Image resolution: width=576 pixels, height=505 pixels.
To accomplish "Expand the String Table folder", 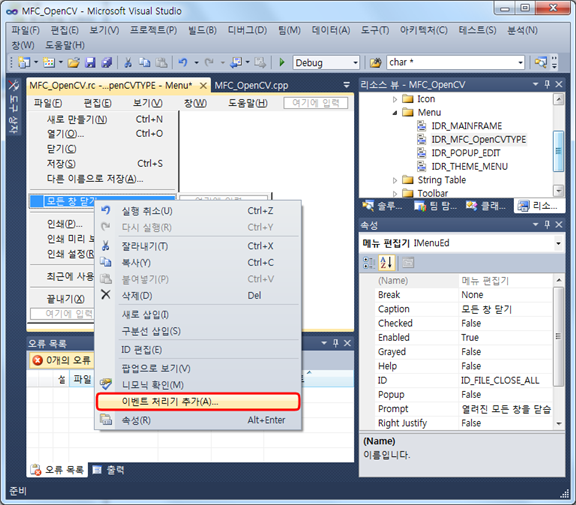I will pos(395,180).
